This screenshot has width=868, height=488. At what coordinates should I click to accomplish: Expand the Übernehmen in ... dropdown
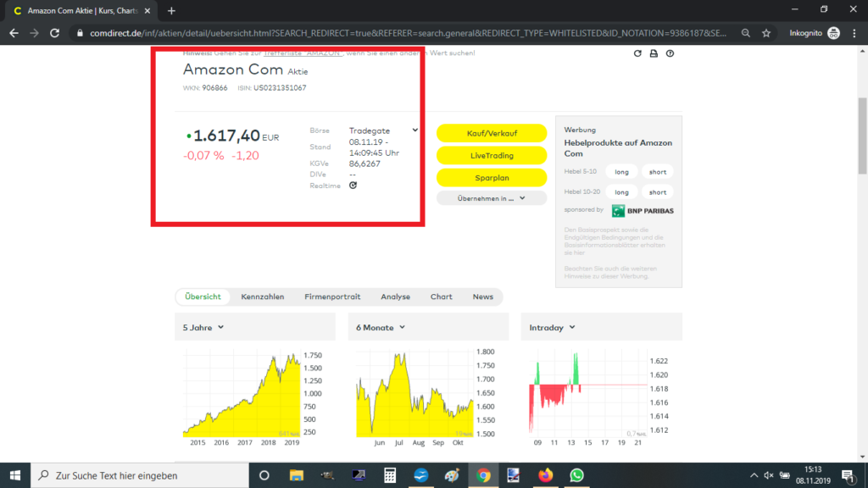tap(492, 198)
